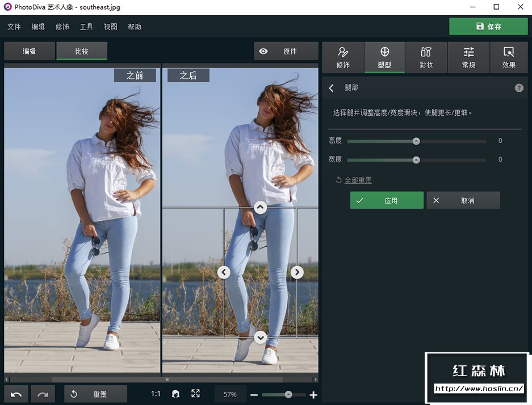Click the zoom out minus icon
This screenshot has height=405, width=532.
point(254,395)
